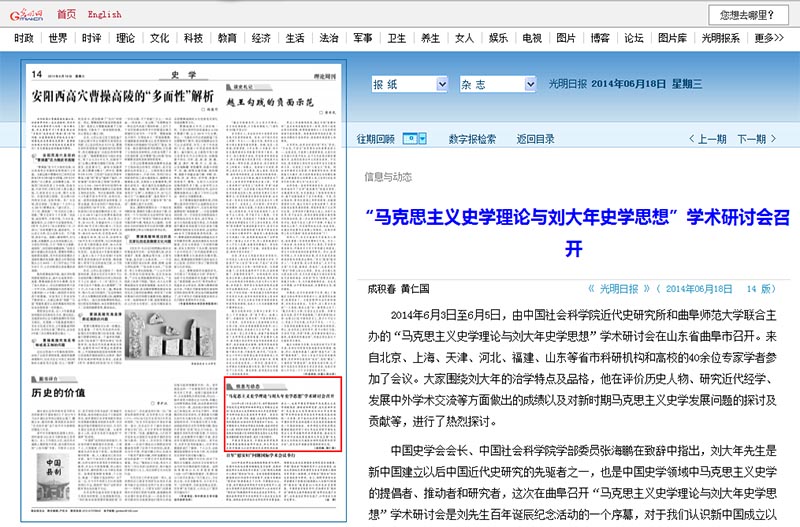Open the 光明报系 menu item
The height and width of the screenshot is (527, 800).
tap(720, 38)
